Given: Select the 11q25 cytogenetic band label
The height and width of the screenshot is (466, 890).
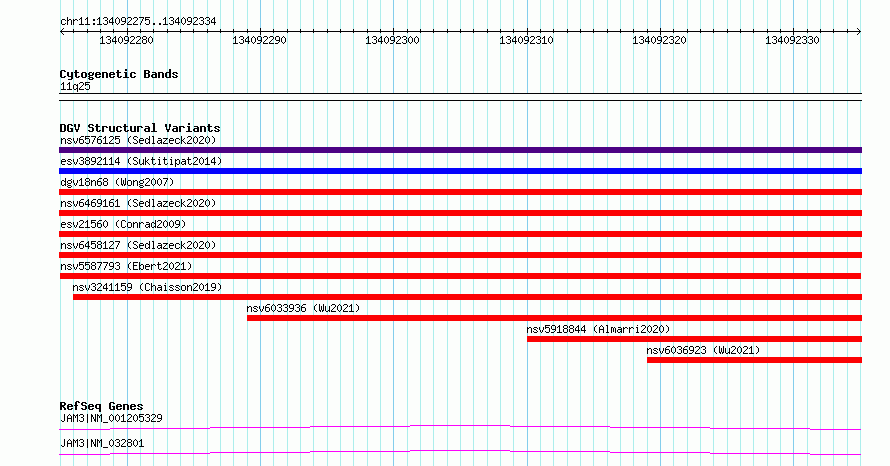Looking at the screenshot, I should click(x=75, y=86).
